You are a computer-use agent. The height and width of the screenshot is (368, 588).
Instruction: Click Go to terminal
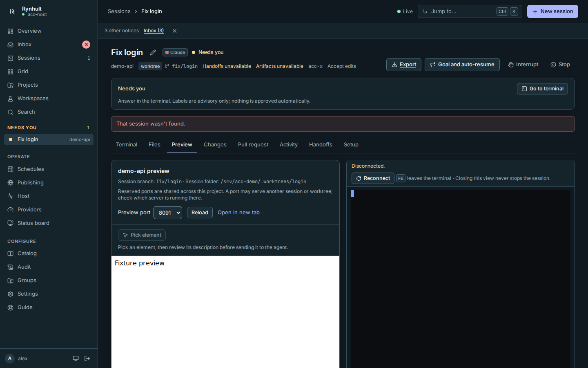pos(542,89)
